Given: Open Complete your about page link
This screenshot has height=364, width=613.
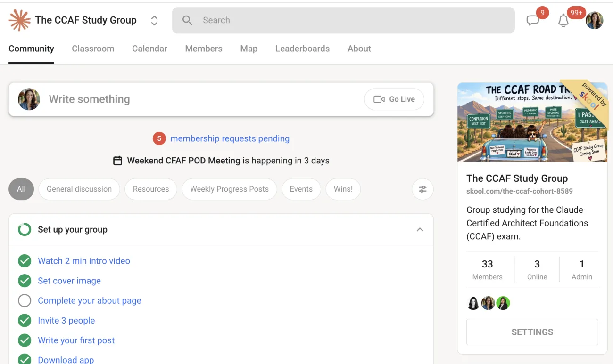Looking at the screenshot, I should 90,300.
